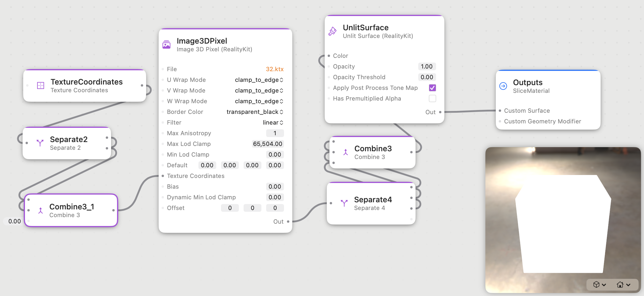Viewport: 644px width, 296px height.
Task: Click the Image3DPixel Out port
Action: [288, 222]
